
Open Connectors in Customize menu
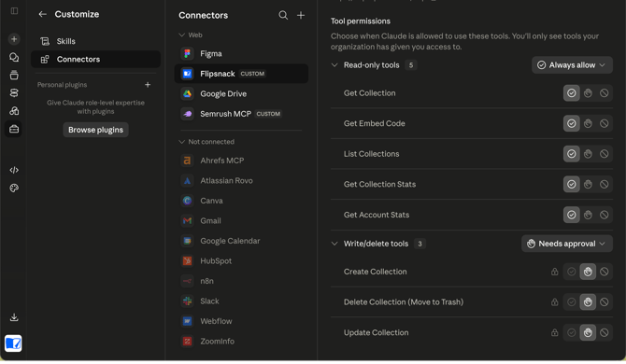(x=96, y=59)
